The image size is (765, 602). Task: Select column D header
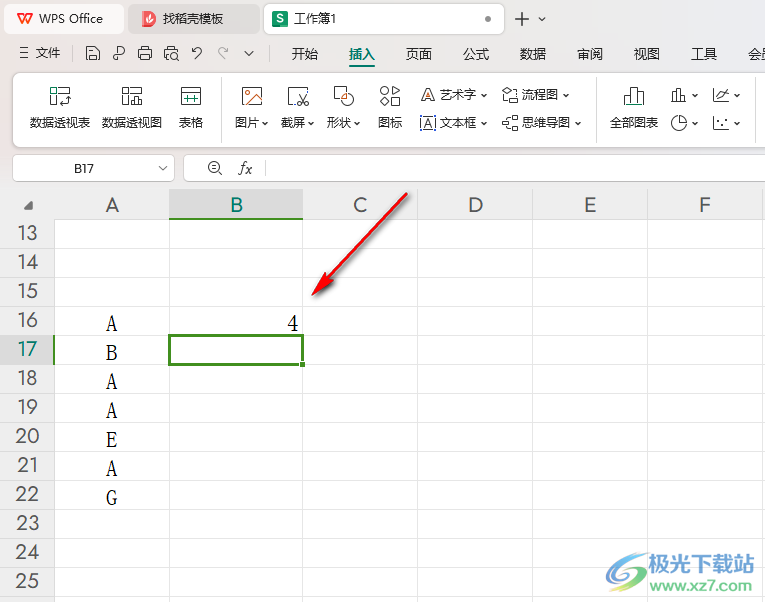point(475,205)
